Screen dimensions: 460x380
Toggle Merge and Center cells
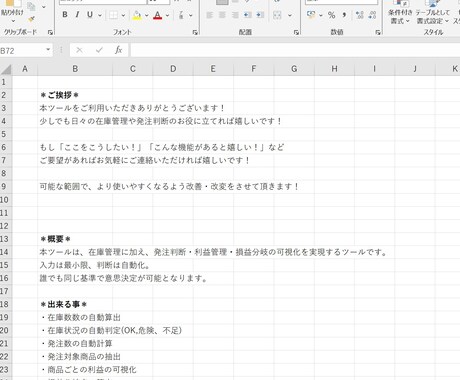tap(277, 15)
